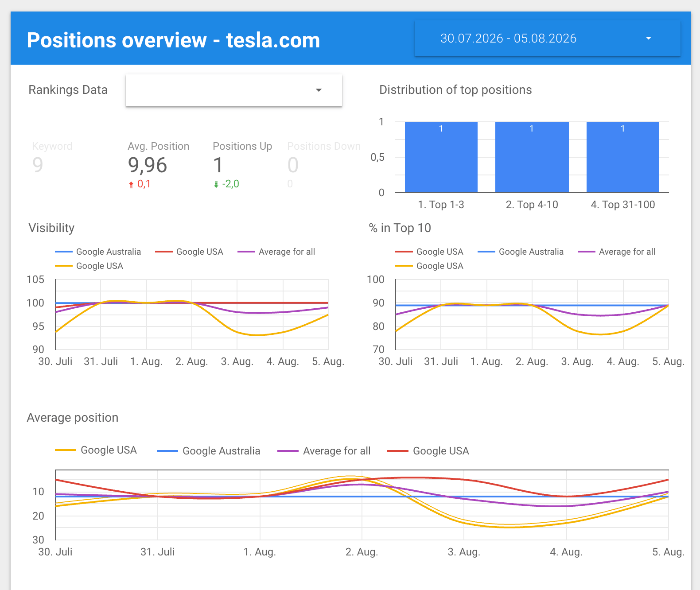Click '4. Aug.' date on the % in Top 10 axis
The image size is (700, 590).
pyautogui.click(x=623, y=361)
